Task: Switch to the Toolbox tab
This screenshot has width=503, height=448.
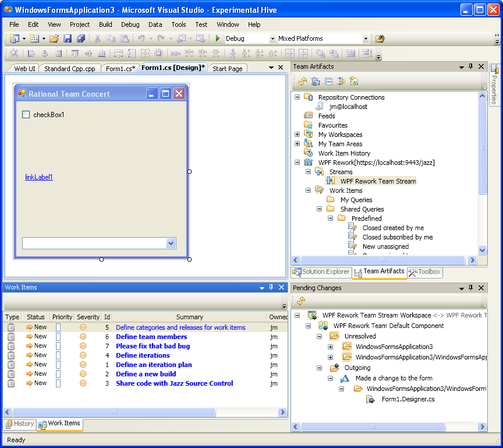Action: click(425, 272)
